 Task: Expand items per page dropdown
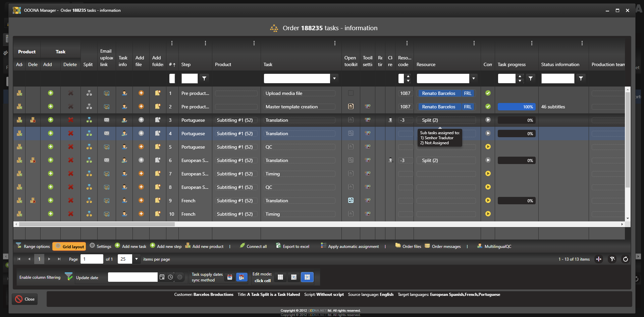(x=137, y=259)
